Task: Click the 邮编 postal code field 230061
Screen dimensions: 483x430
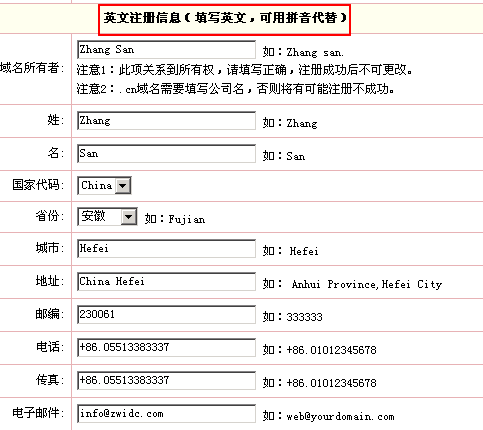Action: pos(166,315)
